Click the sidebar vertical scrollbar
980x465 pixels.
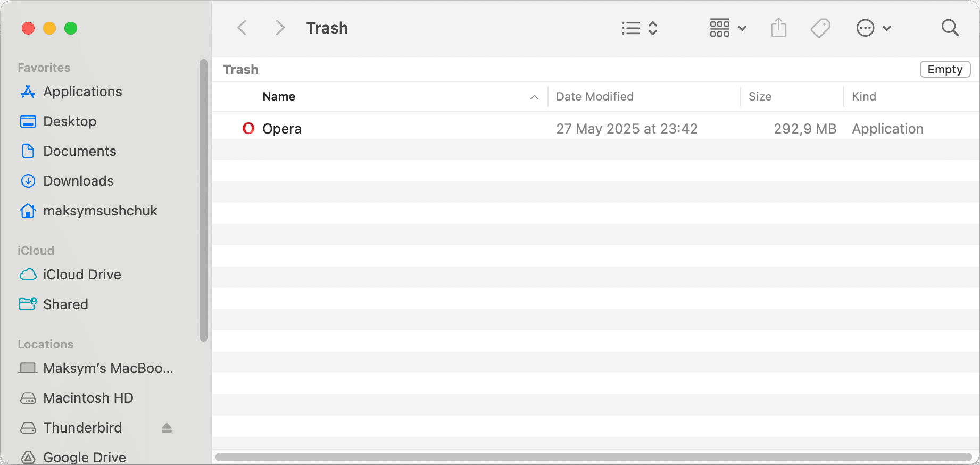point(203,200)
